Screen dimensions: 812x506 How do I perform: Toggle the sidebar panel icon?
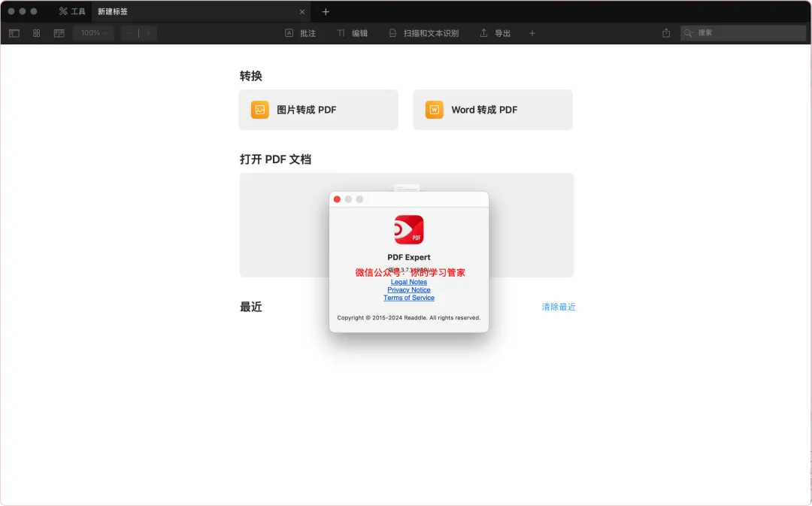[14, 33]
